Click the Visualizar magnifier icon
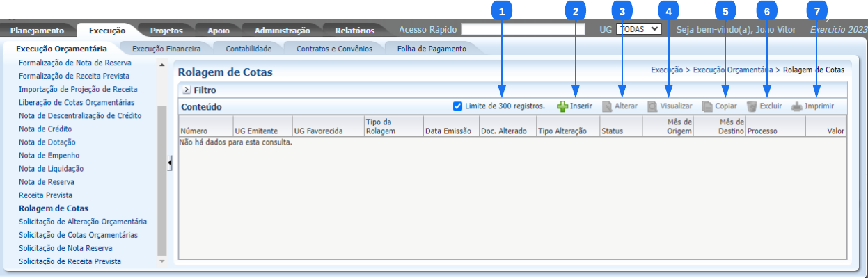The width and height of the screenshot is (868, 278). pyautogui.click(x=652, y=106)
